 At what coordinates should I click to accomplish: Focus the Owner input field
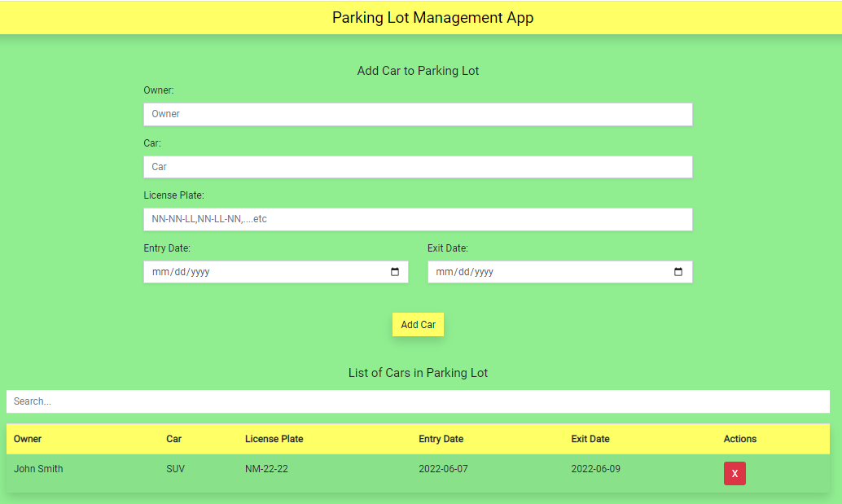click(x=418, y=114)
